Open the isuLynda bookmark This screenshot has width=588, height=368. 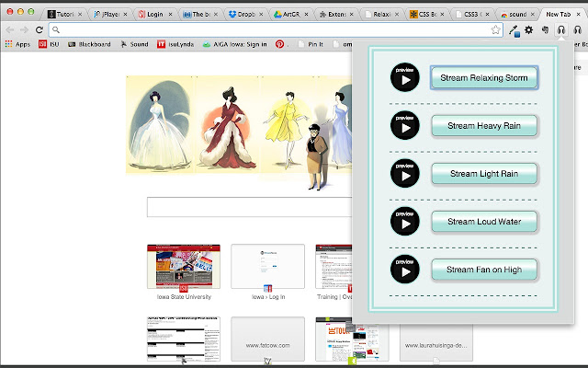(x=175, y=44)
